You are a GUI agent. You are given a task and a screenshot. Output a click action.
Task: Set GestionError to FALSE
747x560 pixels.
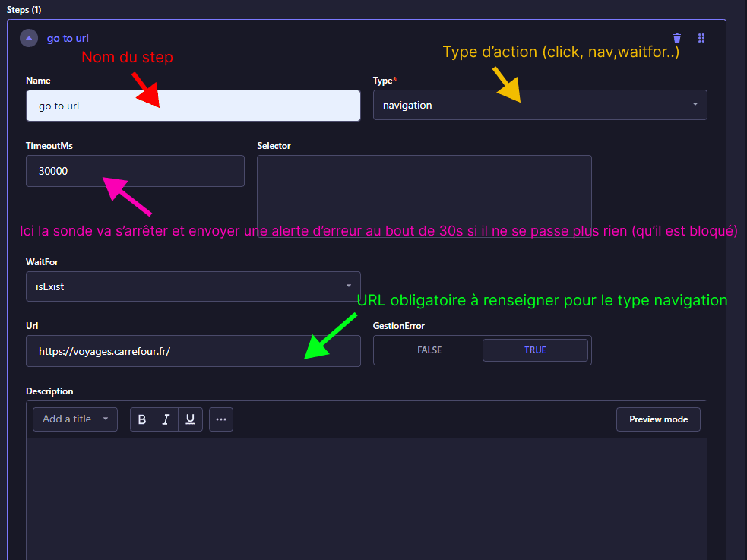(x=429, y=350)
